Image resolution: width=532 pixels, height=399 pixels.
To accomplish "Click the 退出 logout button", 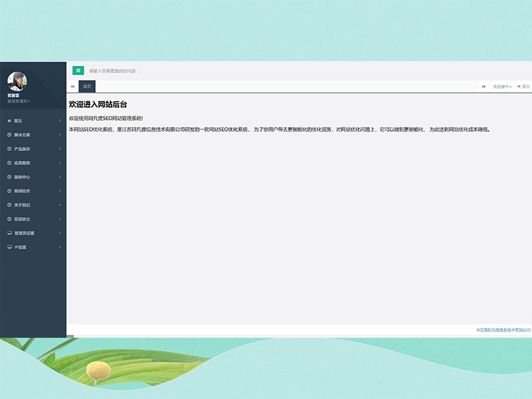I will point(523,86).
